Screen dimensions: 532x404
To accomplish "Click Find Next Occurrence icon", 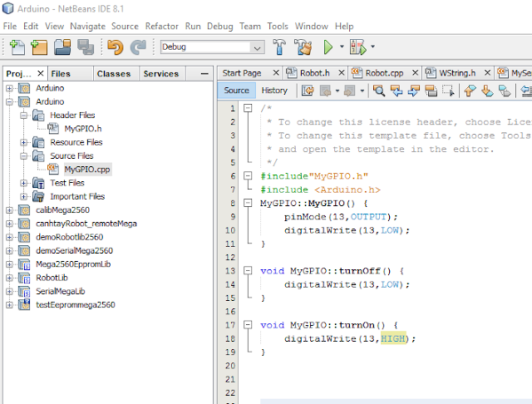I will pyautogui.click(x=414, y=91).
